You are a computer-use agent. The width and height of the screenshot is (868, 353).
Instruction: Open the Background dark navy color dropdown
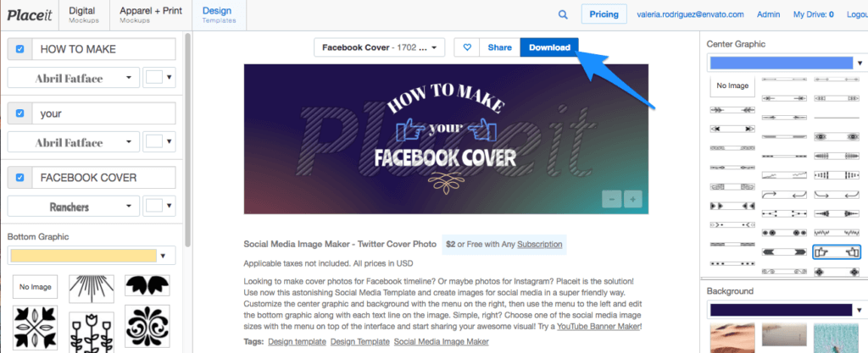point(786,310)
